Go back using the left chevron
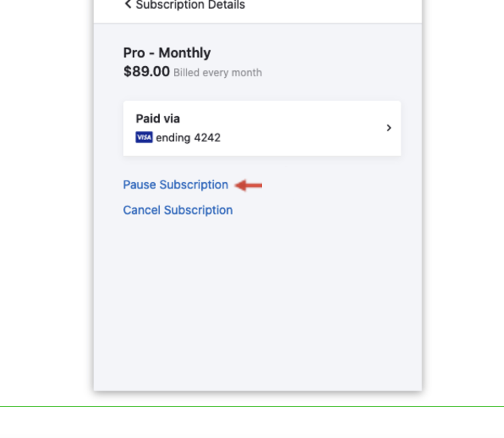Image resolution: width=504 pixels, height=438 pixels. click(x=128, y=4)
